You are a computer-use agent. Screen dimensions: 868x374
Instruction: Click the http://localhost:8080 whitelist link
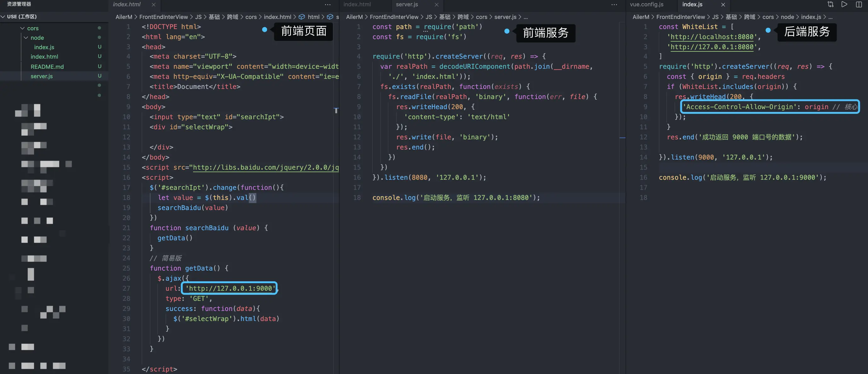pos(712,37)
